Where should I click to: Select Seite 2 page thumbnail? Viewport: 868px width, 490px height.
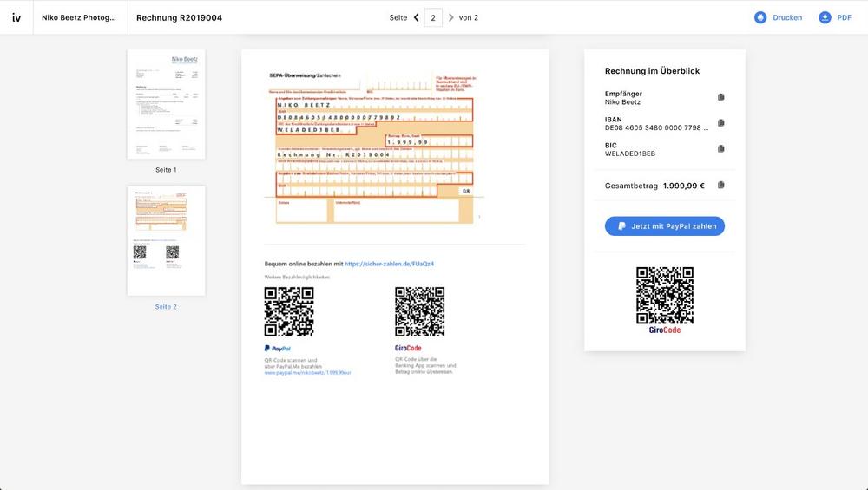166,240
